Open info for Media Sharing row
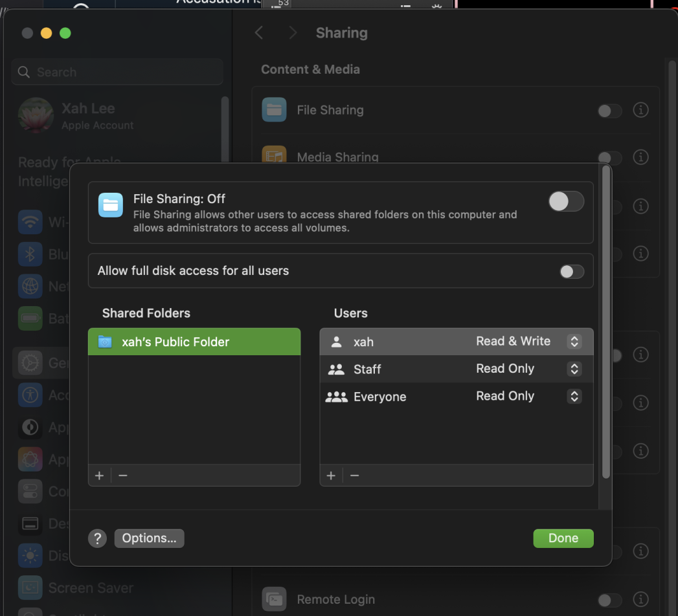678x616 pixels. tap(641, 157)
